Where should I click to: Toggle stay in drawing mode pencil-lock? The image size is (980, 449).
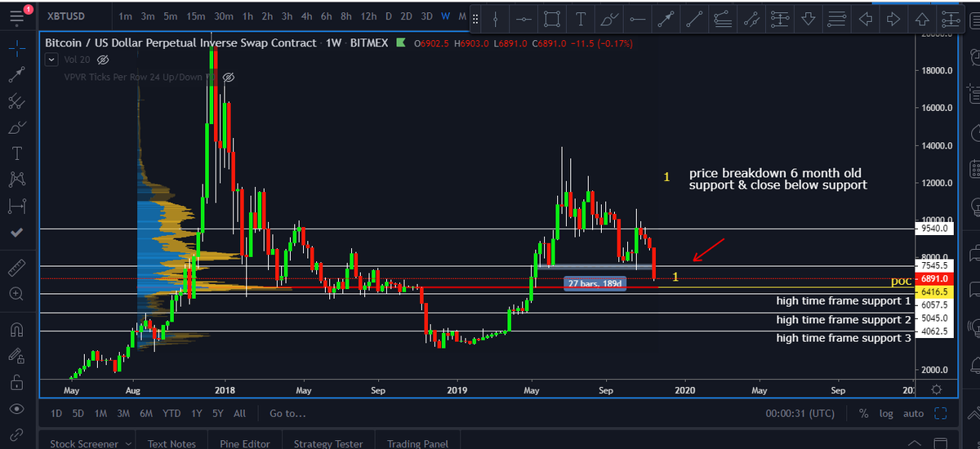[17, 356]
